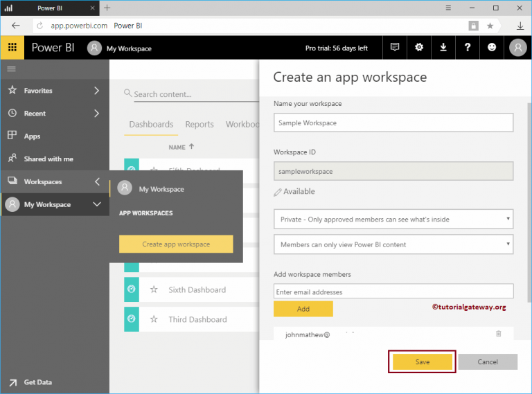
Task: Select My Workspace in workspaces flyout
Action: click(161, 189)
